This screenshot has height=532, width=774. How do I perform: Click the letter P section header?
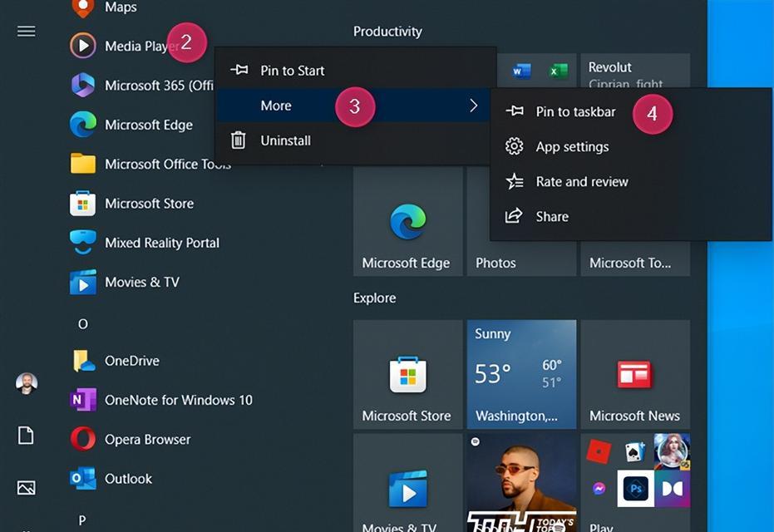tap(82, 520)
